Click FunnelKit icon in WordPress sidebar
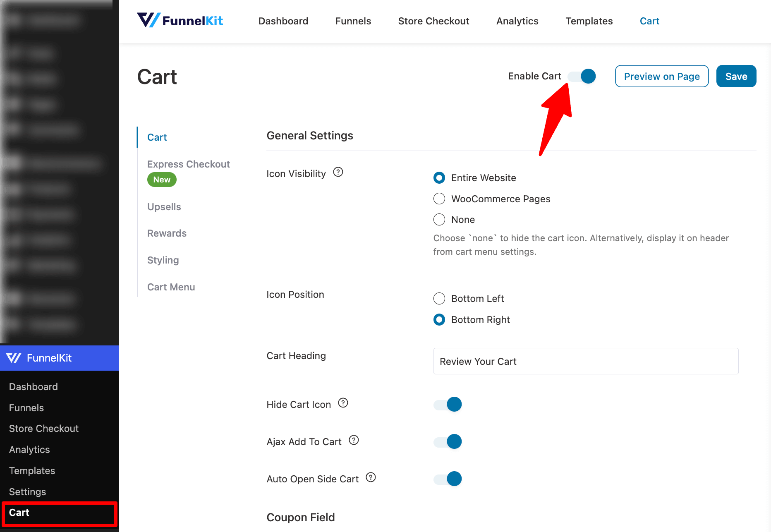Image resolution: width=771 pixels, height=532 pixels. point(14,358)
